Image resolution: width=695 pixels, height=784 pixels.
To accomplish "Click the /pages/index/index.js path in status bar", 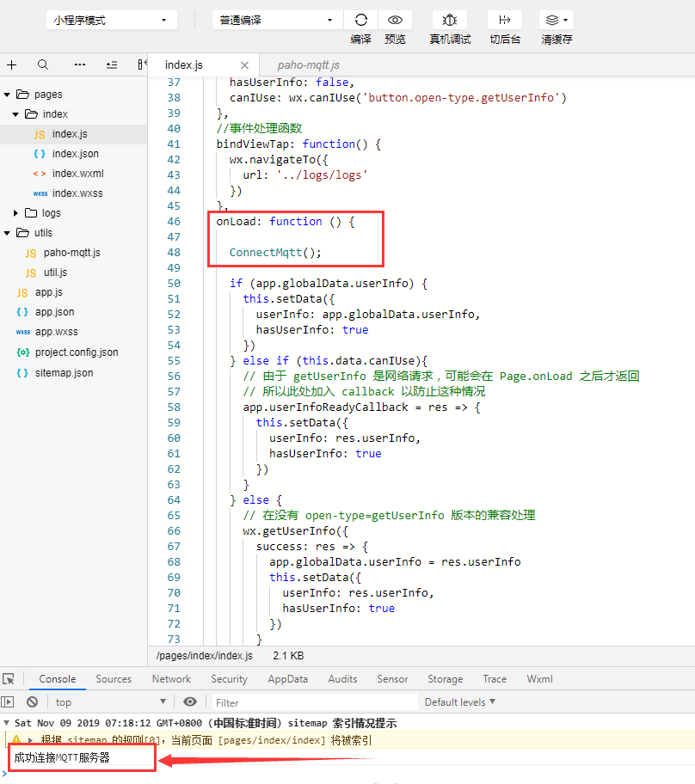I will click(x=205, y=656).
